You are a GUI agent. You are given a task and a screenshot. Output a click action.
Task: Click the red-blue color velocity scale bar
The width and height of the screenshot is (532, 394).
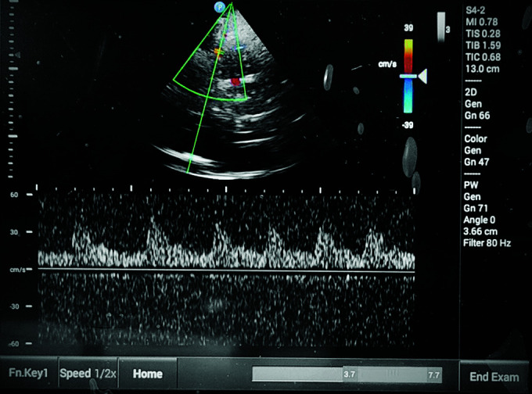click(408, 76)
